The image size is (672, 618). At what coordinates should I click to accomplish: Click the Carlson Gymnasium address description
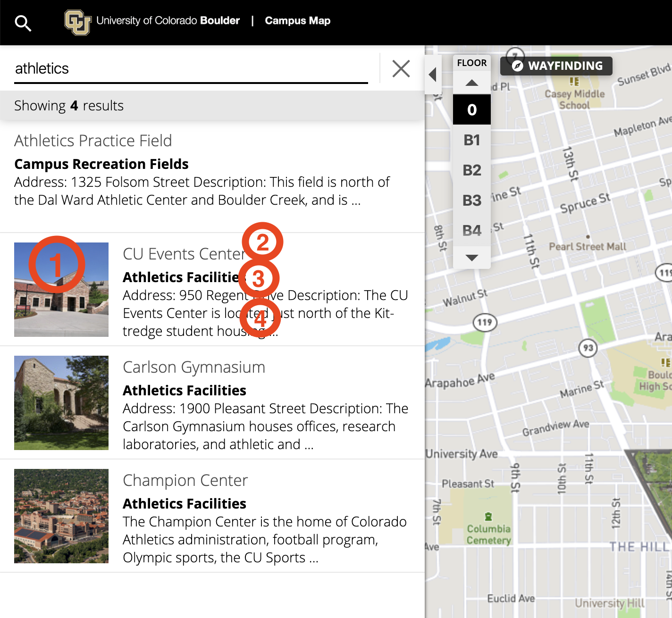coord(266,426)
